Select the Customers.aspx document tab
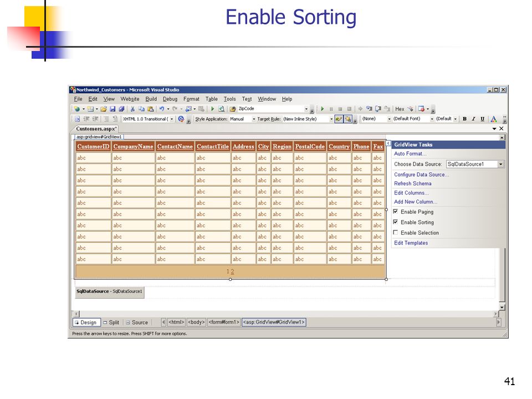Screen dimensions: 532x399 coord(96,129)
